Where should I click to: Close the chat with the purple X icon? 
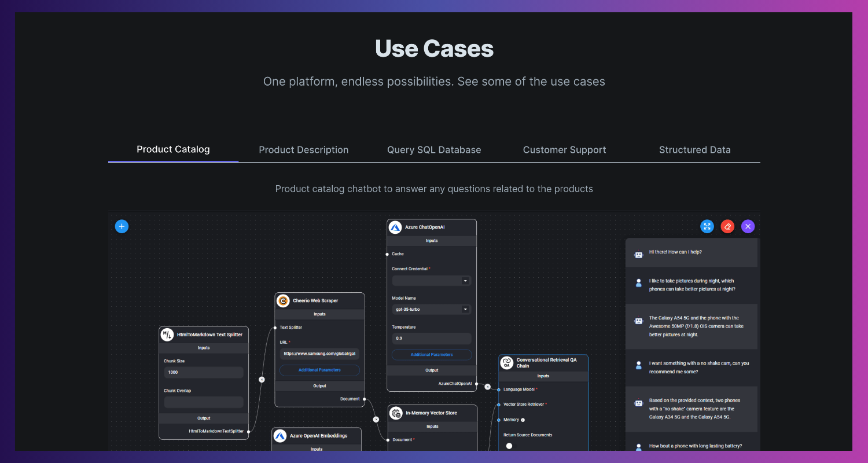pyautogui.click(x=748, y=226)
